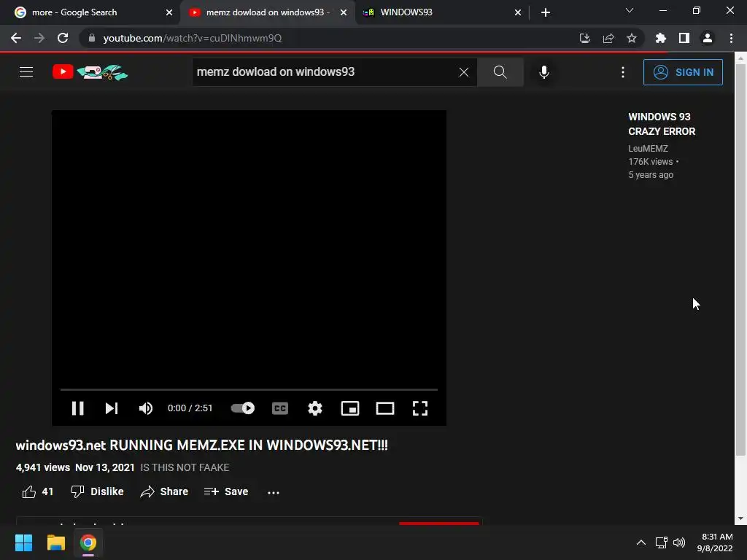Open WINDOWS 93 CRAZY ERROR video
747x560 pixels.
[x=661, y=124]
